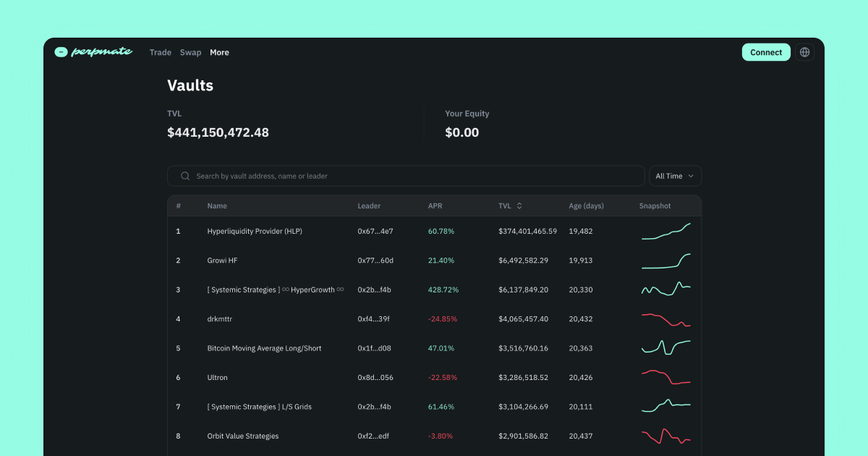Click leader address 0x67...4e7
The width and height of the screenshot is (868, 456).
coord(375,231)
